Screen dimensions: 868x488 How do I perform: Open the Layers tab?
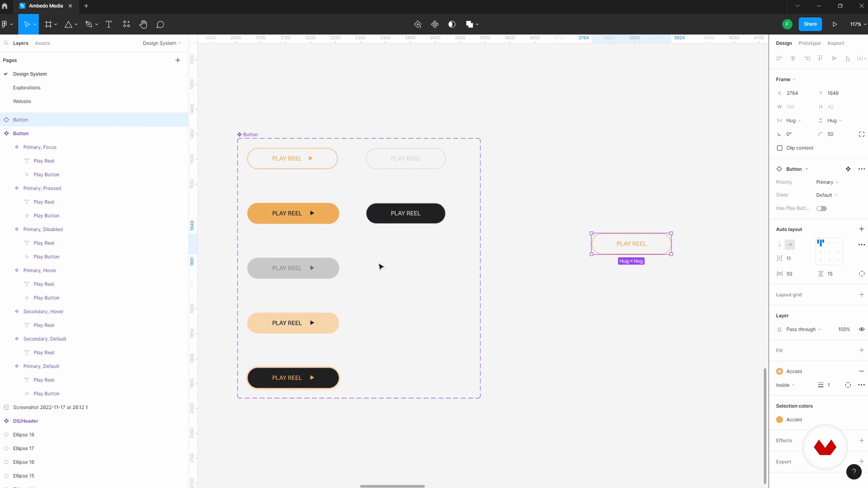pyautogui.click(x=21, y=43)
